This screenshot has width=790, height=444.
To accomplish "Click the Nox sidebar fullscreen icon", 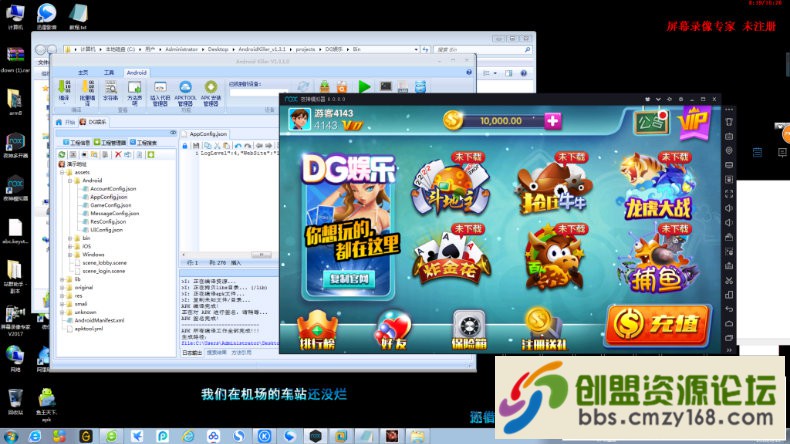I will pos(729,194).
